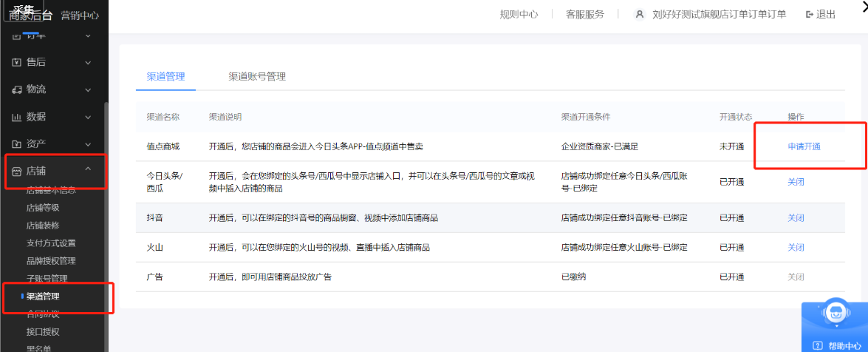
Task: Open 店铺装修 in the sidebar
Action: click(43, 226)
